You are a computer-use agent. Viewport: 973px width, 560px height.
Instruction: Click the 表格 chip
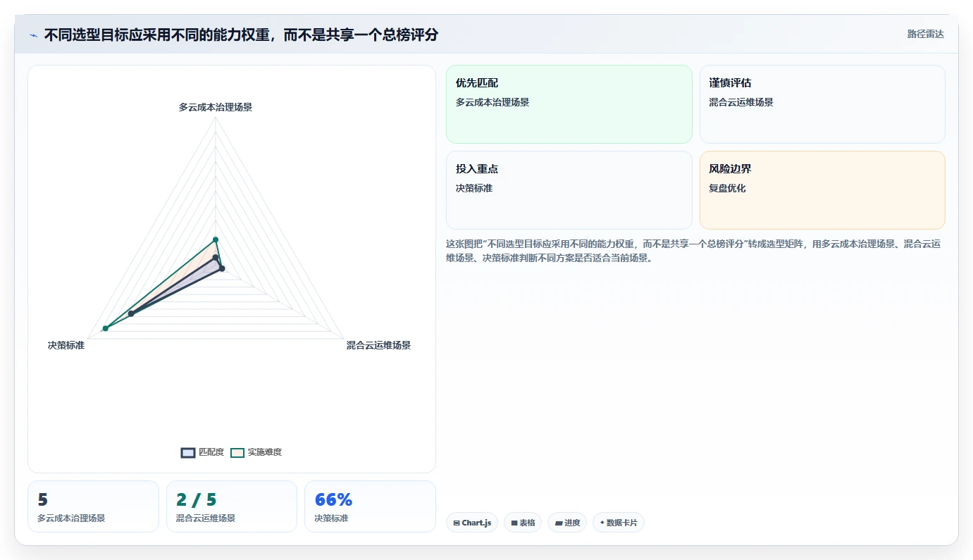point(523,523)
